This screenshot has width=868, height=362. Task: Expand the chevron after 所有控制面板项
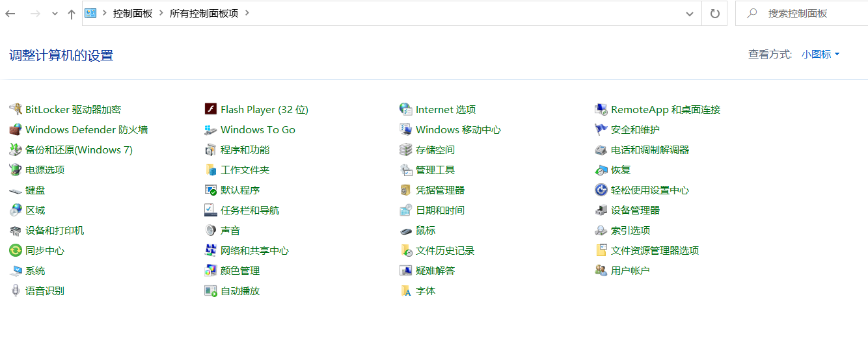(247, 13)
